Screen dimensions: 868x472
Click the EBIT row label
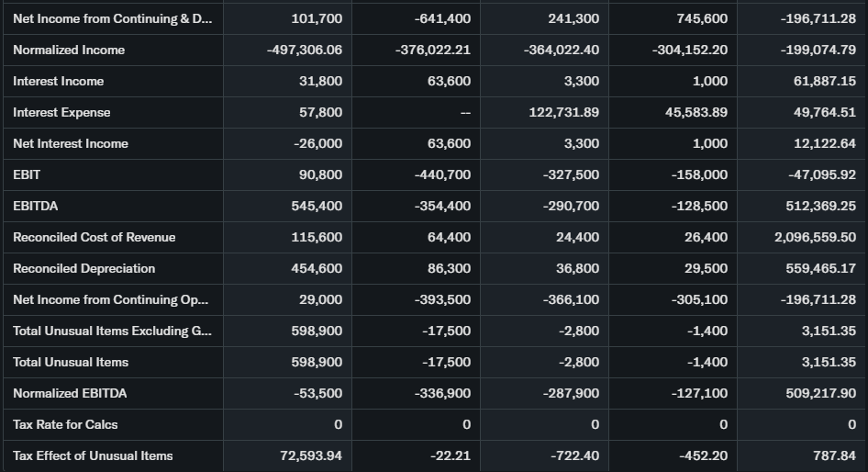(27, 174)
